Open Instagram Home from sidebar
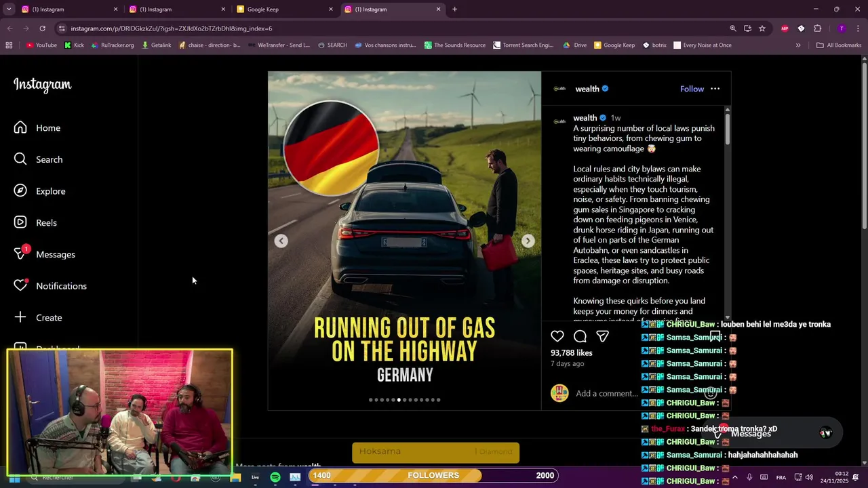This screenshot has width=868, height=488. pos(37,128)
